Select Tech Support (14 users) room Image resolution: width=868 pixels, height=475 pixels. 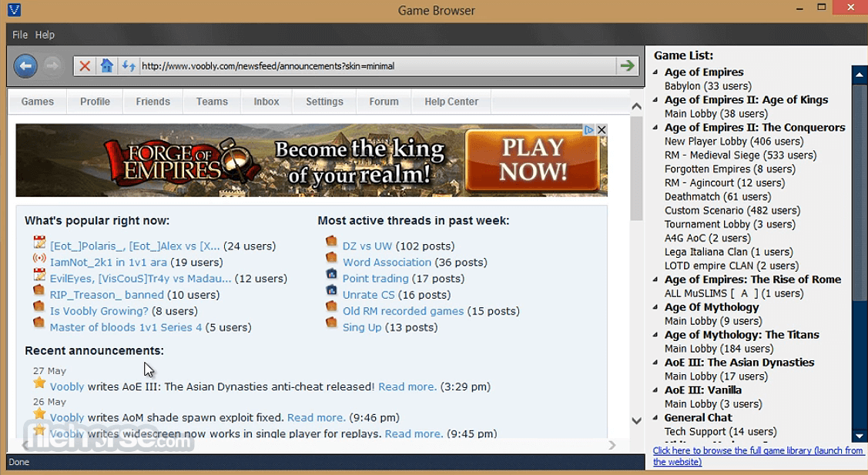(x=720, y=431)
